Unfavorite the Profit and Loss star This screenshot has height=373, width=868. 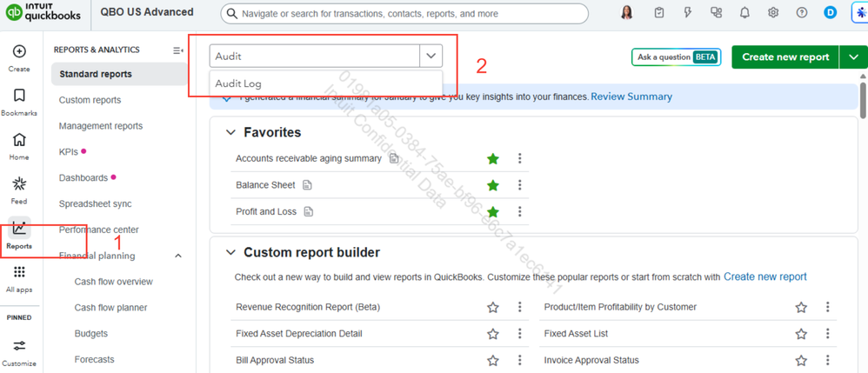coord(492,212)
